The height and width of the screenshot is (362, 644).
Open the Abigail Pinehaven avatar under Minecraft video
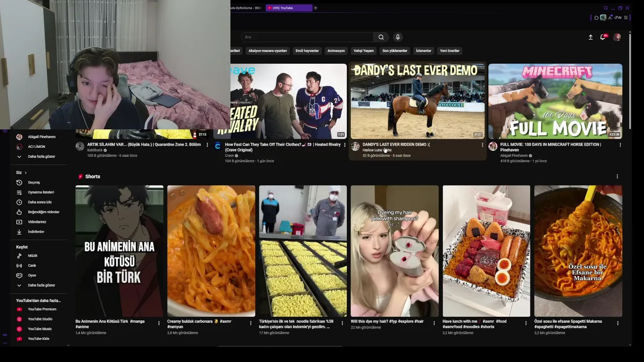tap(493, 146)
